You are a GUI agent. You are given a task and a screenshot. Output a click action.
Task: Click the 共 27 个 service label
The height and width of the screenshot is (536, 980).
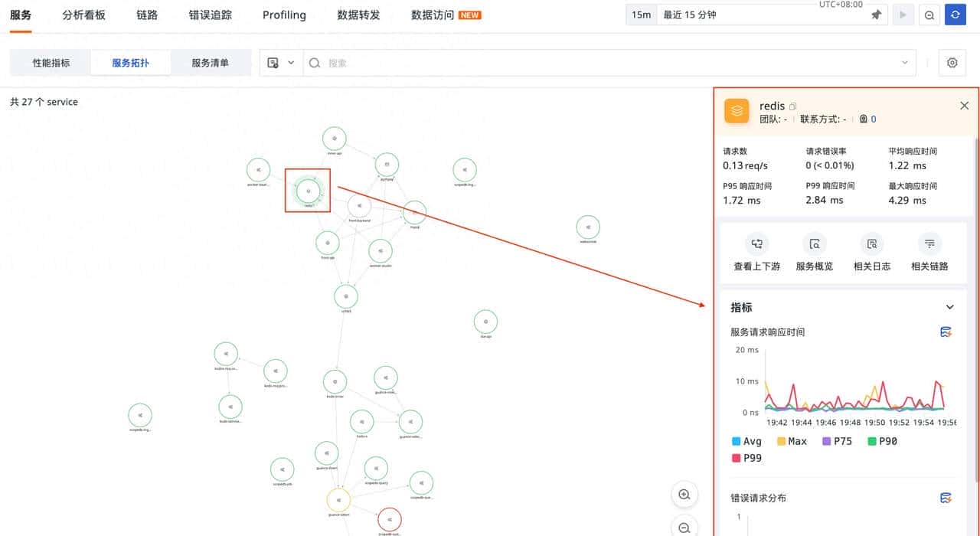click(44, 102)
